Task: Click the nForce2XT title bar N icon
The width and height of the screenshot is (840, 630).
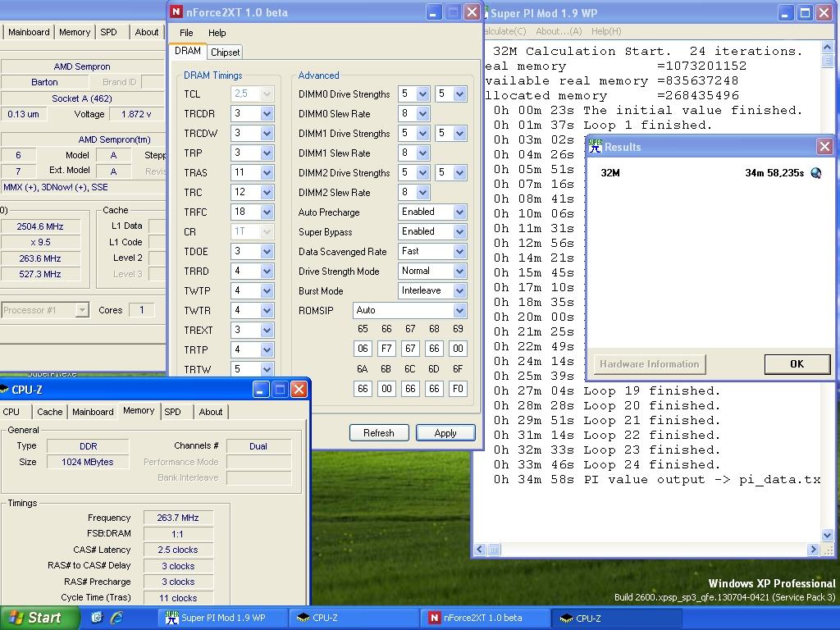Action: pyautogui.click(x=176, y=11)
